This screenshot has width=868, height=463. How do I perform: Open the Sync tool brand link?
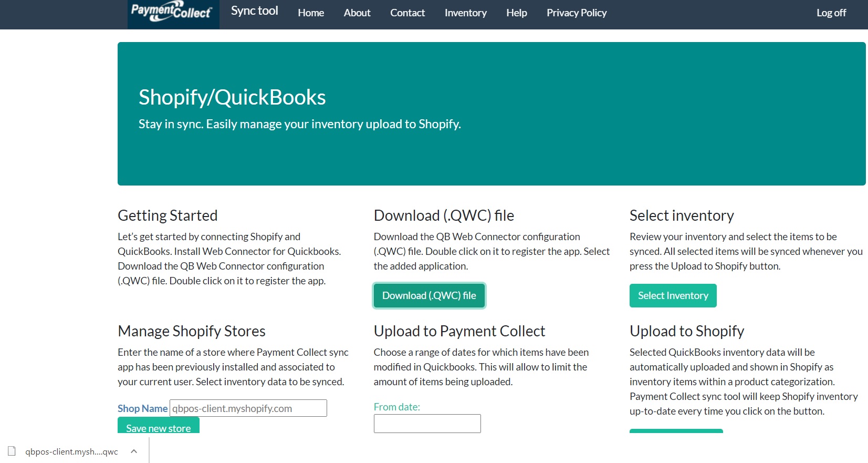pos(255,11)
